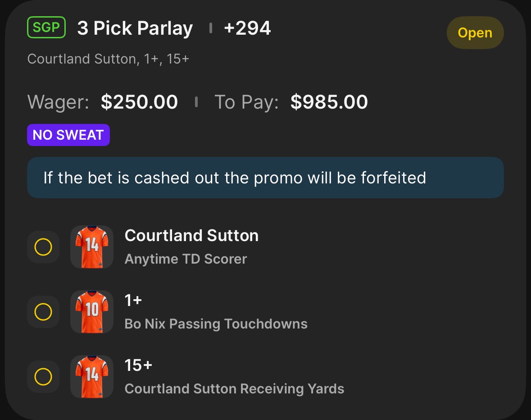Click jersey 14 icon beside Receiving Yards
This screenshot has height=420, width=531.
coord(92,377)
